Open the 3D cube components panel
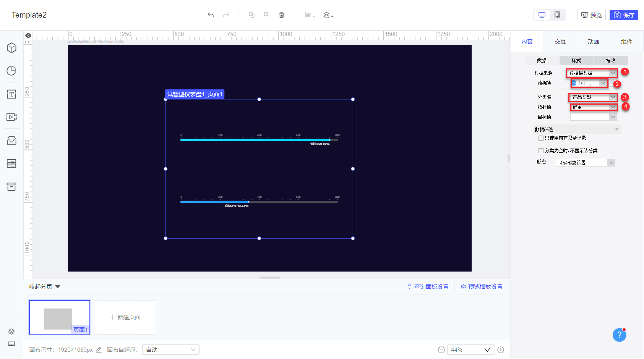Viewport: 644px width, 359px height. point(11,48)
